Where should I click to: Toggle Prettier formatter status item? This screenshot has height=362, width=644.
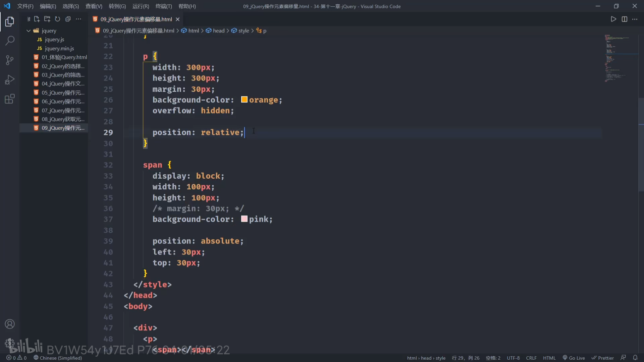(x=602, y=358)
